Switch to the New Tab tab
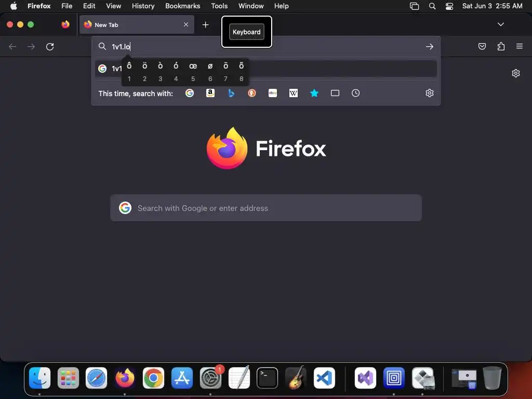This screenshot has width=532, height=399. 137,24
